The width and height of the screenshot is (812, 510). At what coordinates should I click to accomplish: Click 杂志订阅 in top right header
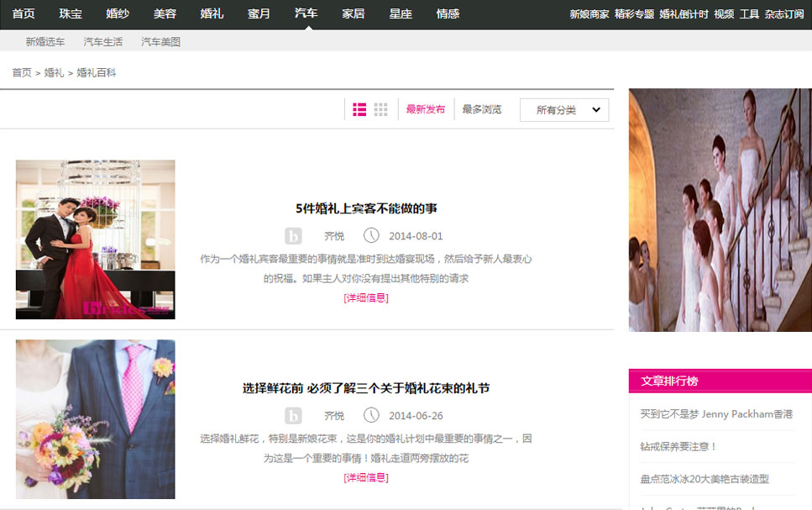(784, 14)
